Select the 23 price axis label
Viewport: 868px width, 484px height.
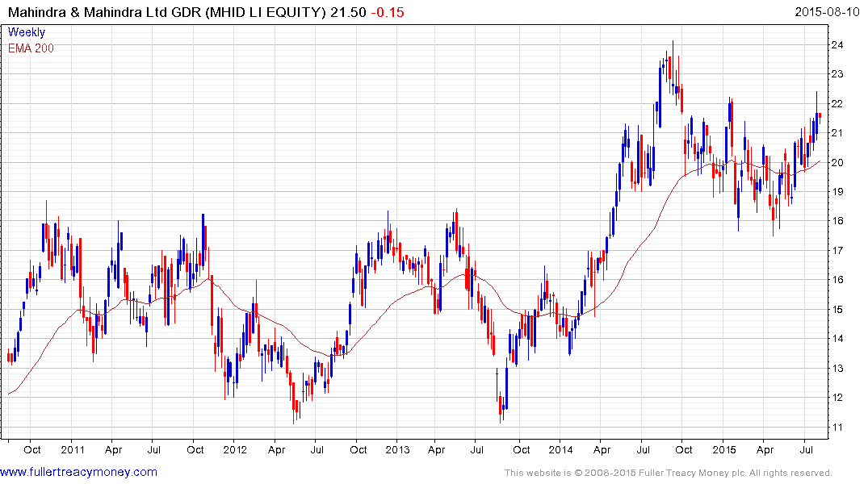[x=837, y=74]
